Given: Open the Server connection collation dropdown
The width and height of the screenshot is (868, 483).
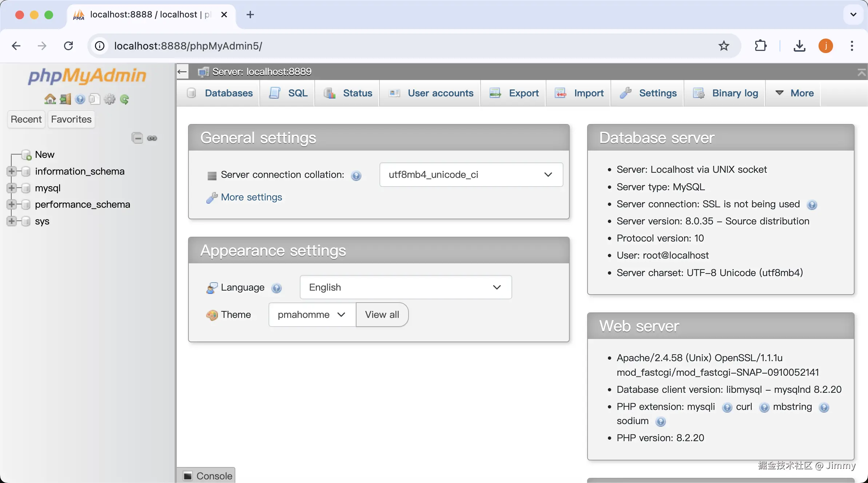Looking at the screenshot, I should [471, 175].
